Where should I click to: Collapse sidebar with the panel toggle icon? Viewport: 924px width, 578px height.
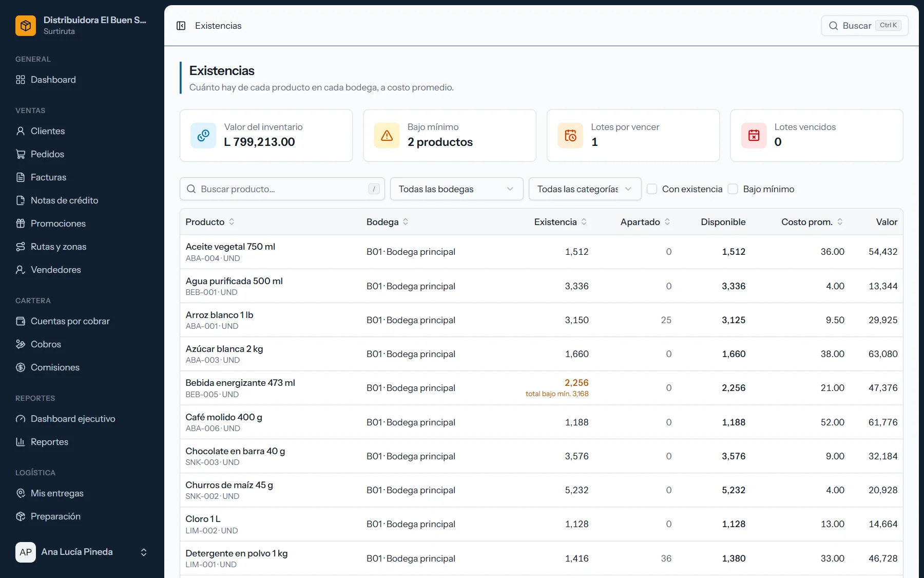pyautogui.click(x=181, y=26)
